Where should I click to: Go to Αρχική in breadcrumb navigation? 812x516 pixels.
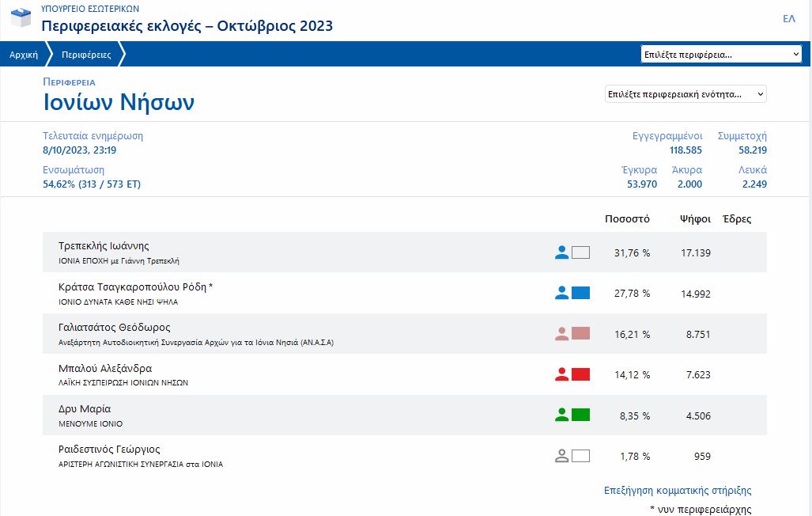click(x=24, y=55)
